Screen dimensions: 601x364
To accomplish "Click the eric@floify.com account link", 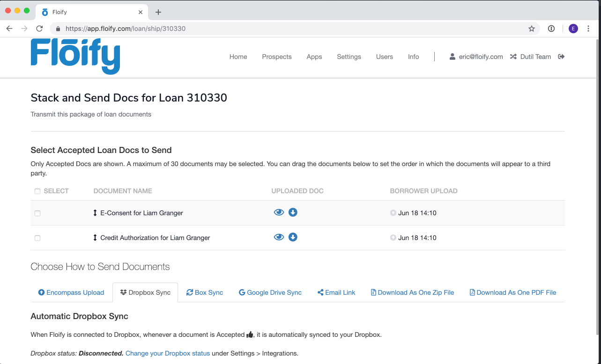I will [481, 57].
